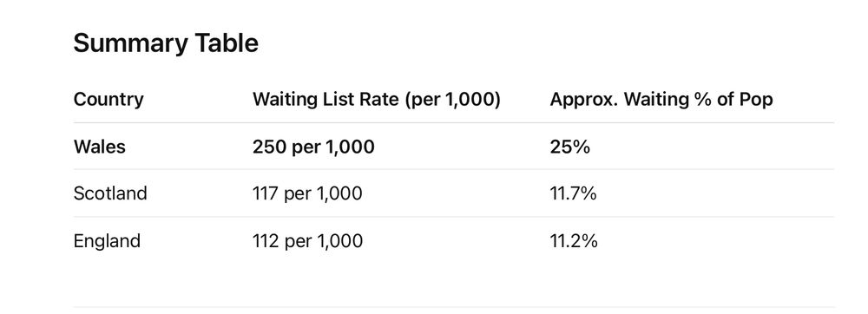This screenshot has height=314, width=868.
Task: Click the 250 per 1,000 cell
Action: (x=313, y=147)
